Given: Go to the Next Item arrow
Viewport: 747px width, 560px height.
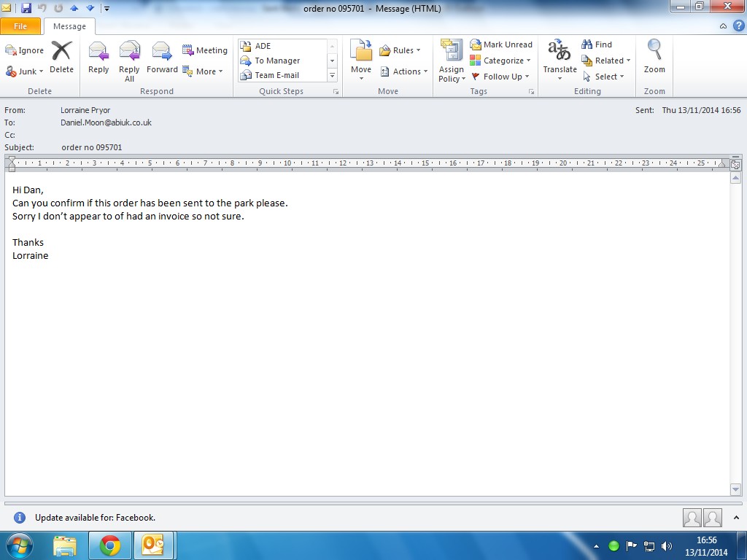Looking at the screenshot, I should pyautogui.click(x=90, y=8).
